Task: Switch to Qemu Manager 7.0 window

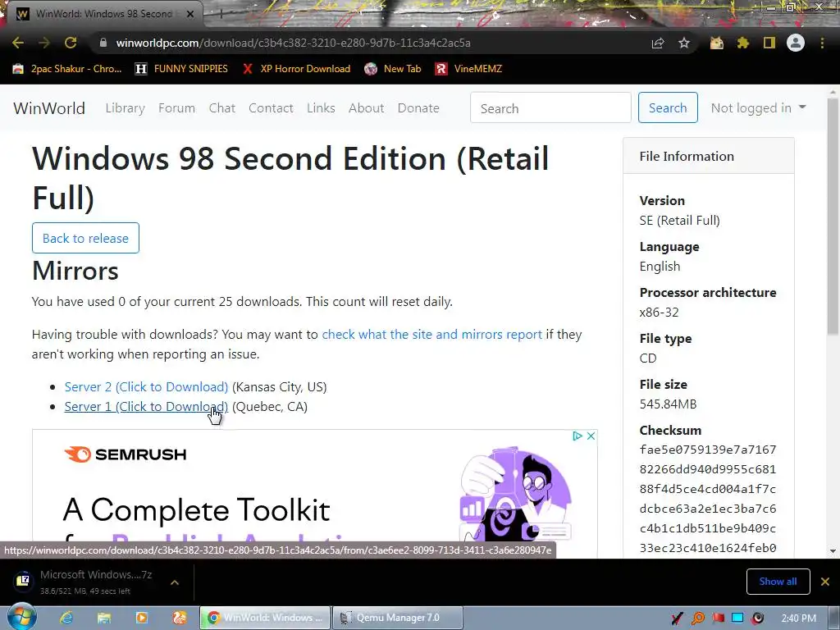Action: [x=398, y=618]
